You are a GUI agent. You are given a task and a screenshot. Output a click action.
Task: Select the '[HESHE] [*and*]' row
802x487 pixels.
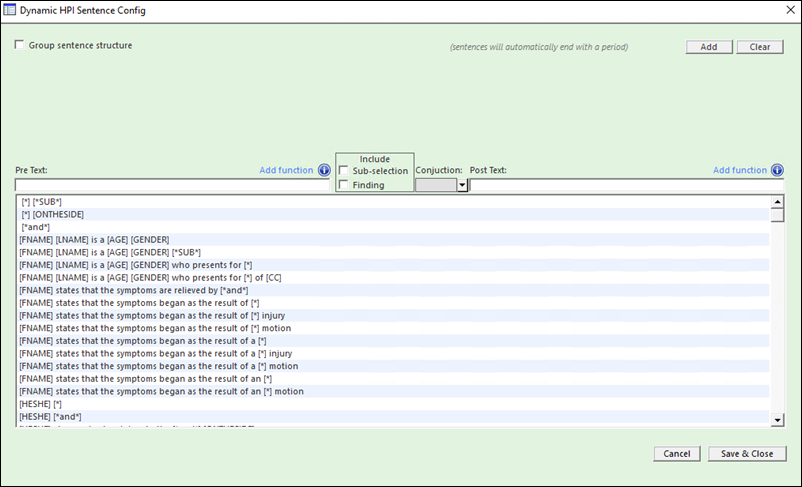click(393, 416)
